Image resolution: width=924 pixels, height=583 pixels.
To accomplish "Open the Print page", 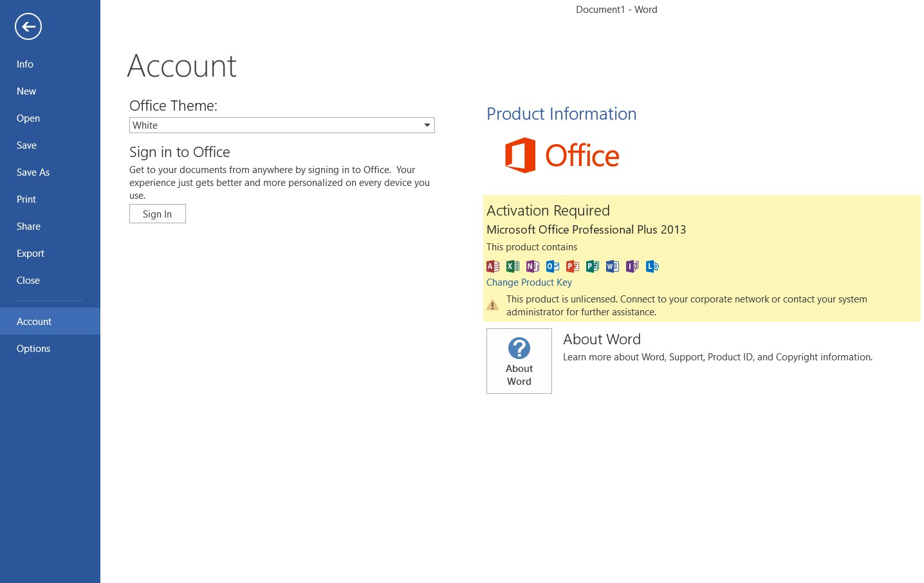I will click(x=26, y=199).
